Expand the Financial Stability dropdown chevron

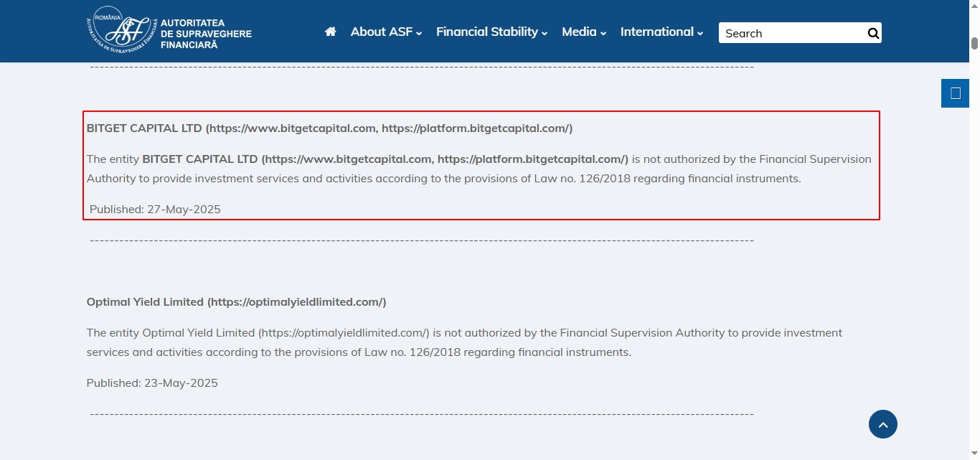pyautogui.click(x=545, y=32)
